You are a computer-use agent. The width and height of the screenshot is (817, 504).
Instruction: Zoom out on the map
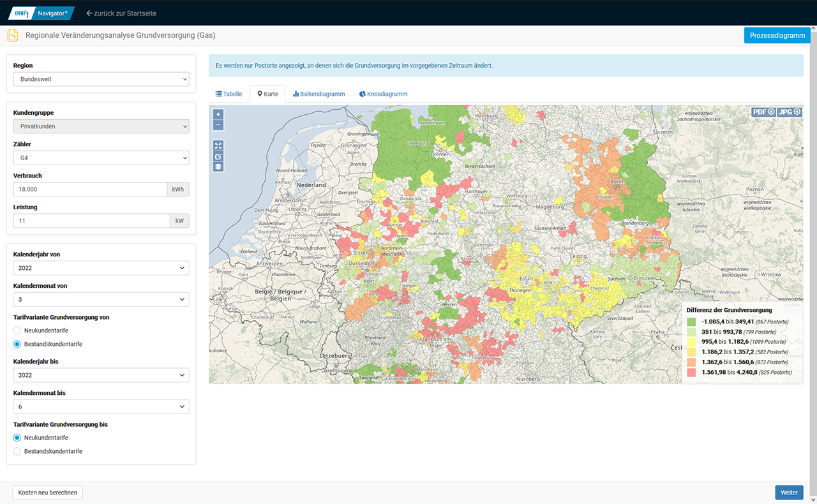pos(219,125)
